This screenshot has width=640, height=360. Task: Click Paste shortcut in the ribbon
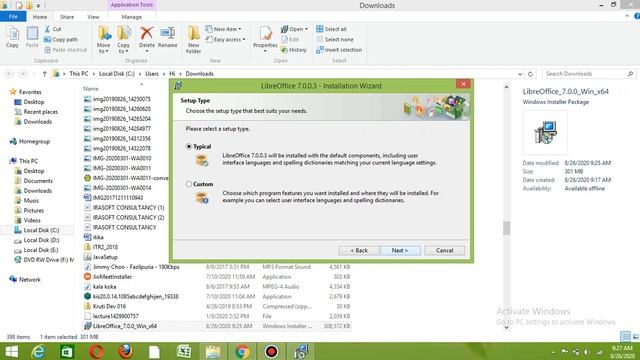65,50
